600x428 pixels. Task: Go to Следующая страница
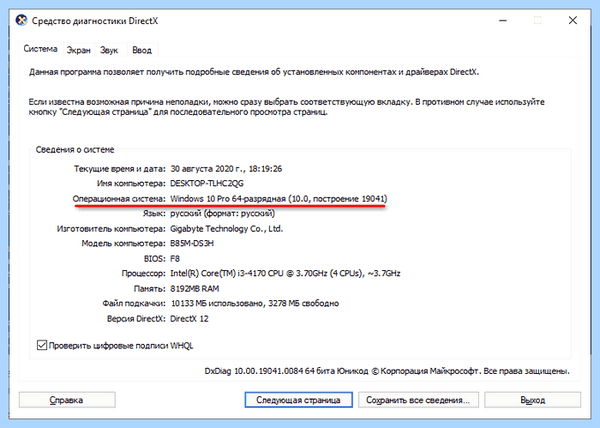(x=298, y=400)
